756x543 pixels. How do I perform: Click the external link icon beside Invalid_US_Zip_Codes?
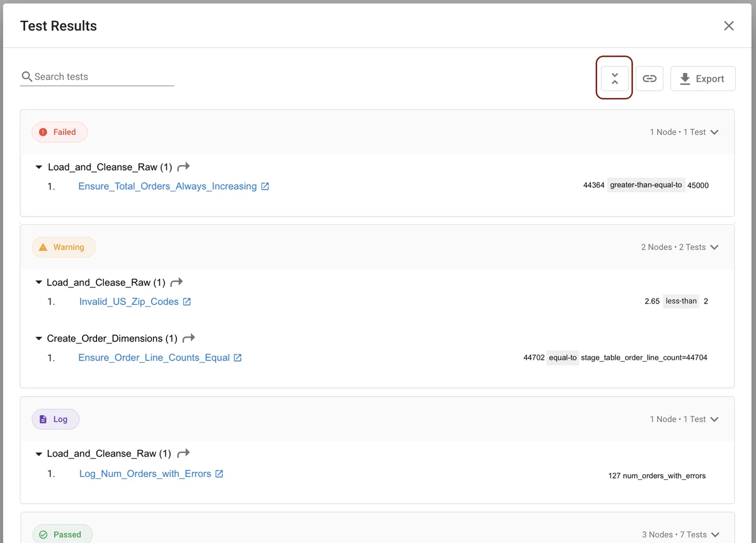click(187, 302)
